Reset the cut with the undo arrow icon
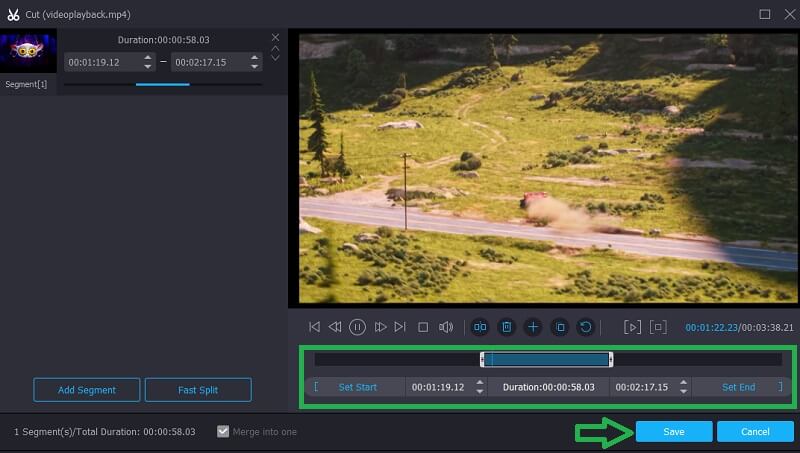This screenshot has height=453, width=800. pyautogui.click(x=586, y=327)
